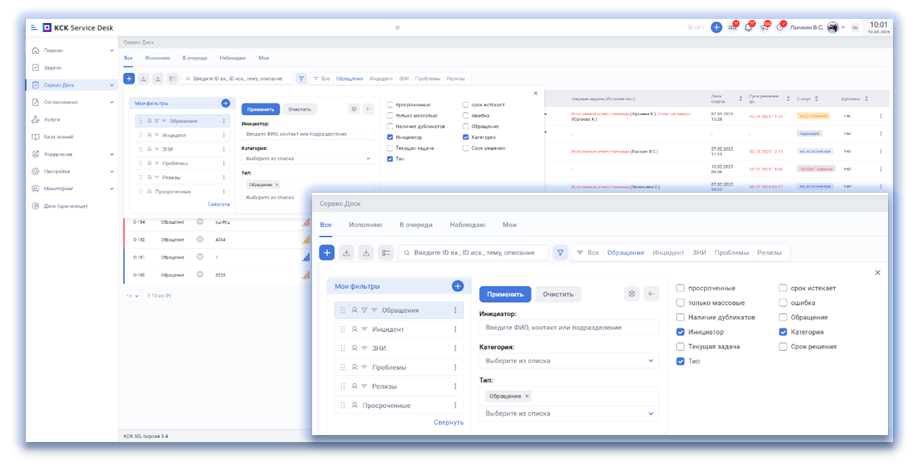Add new filter via plus beside Мои фильтры inset
The image size is (918, 474).
coord(458,286)
